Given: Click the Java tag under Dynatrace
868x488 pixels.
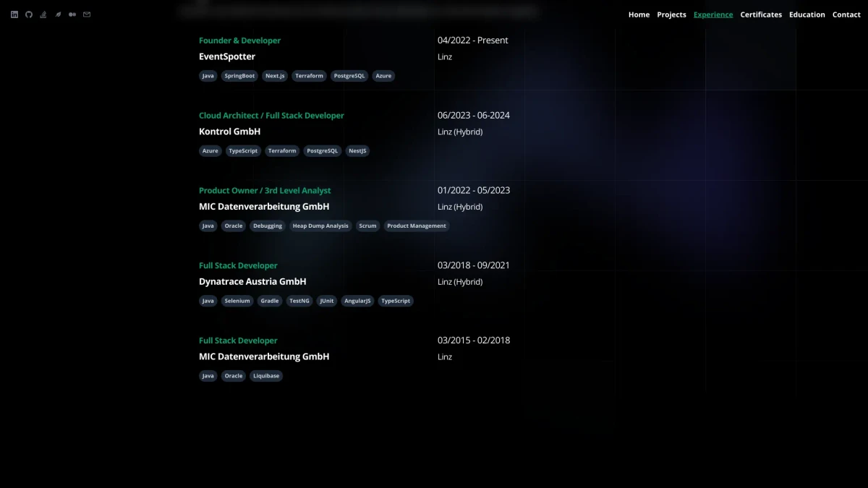Looking at the screenshot, I should click(x=208, y=301).
